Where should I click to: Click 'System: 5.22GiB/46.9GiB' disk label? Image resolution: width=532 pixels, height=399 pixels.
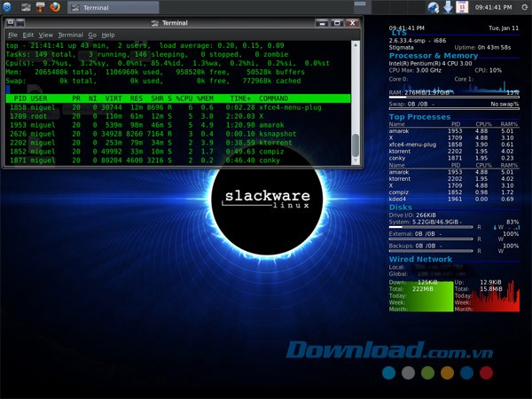pos(424,222)
